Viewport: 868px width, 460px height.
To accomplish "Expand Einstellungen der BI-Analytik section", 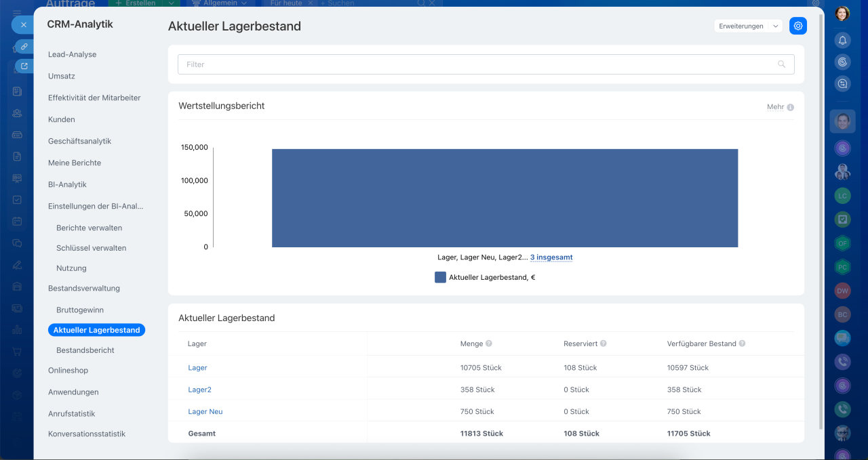I will click(x=96, y=206).
